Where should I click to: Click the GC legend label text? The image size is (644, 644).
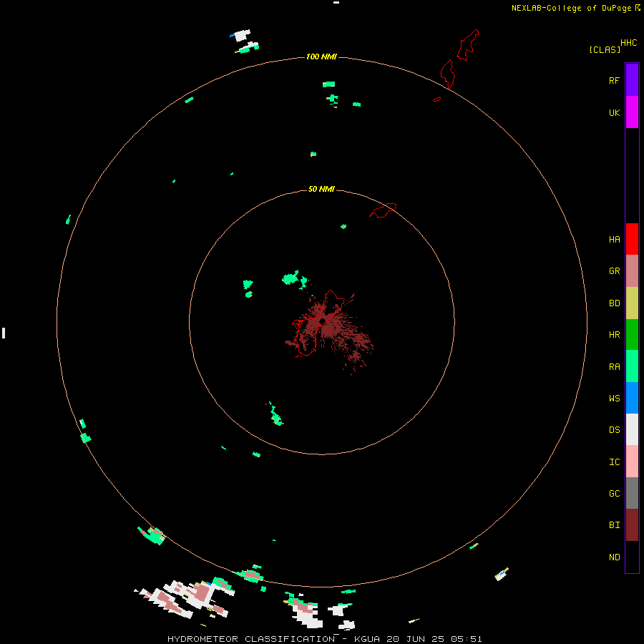pyautogui.click(x=614, y=494)
